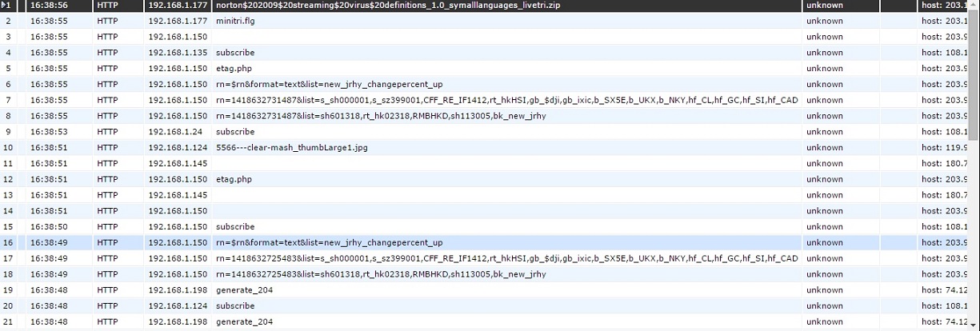Click 'subscribe' from 192.168.1.24 in row 9
980x331 pixels.
235,132
